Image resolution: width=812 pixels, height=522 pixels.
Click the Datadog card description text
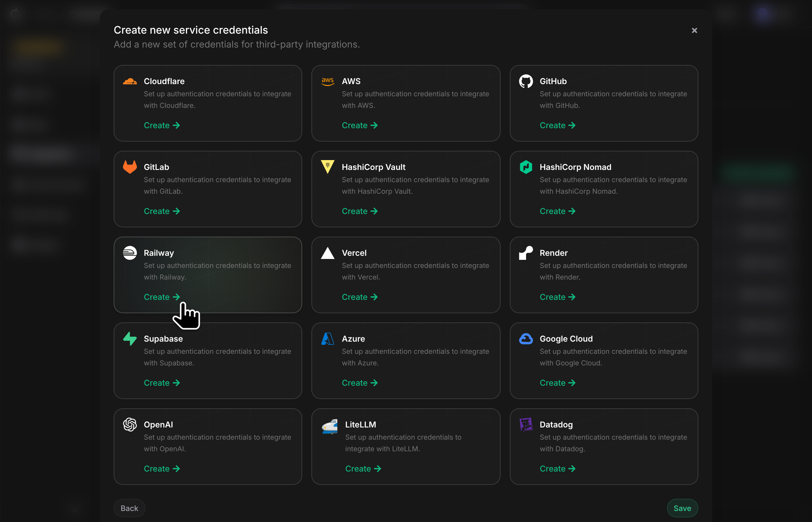click(x=613, y=443)
